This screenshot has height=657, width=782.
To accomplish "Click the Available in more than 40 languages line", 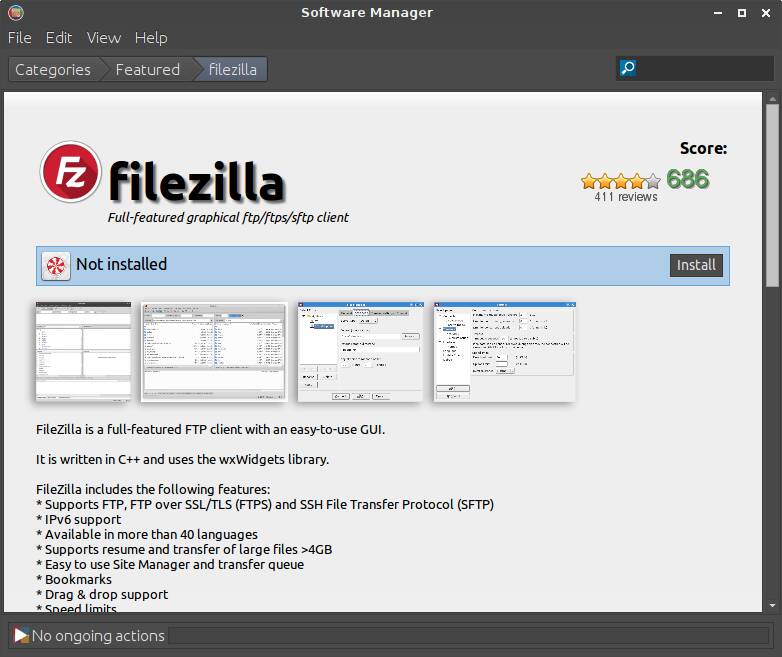I will click(x=147, y=534).
